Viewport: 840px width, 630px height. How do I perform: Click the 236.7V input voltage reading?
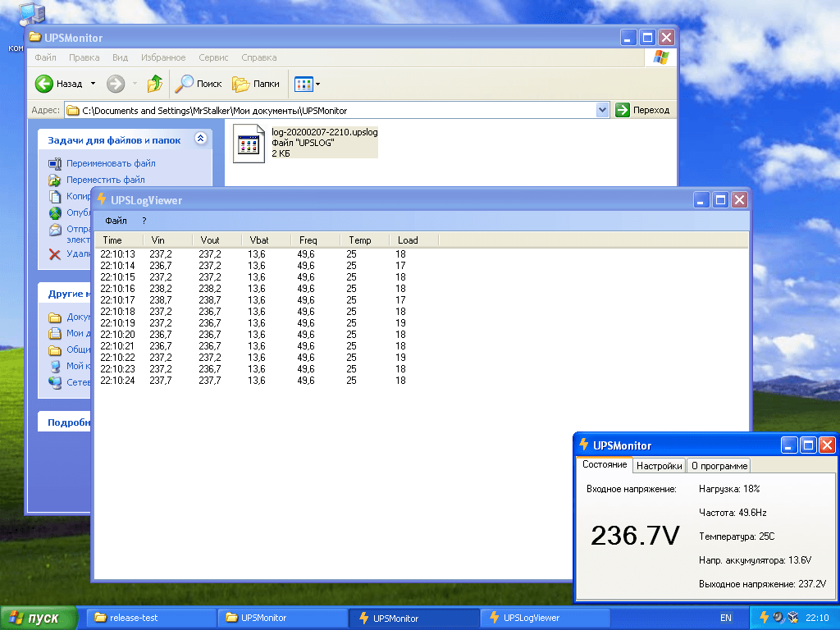tap(635, 535)
